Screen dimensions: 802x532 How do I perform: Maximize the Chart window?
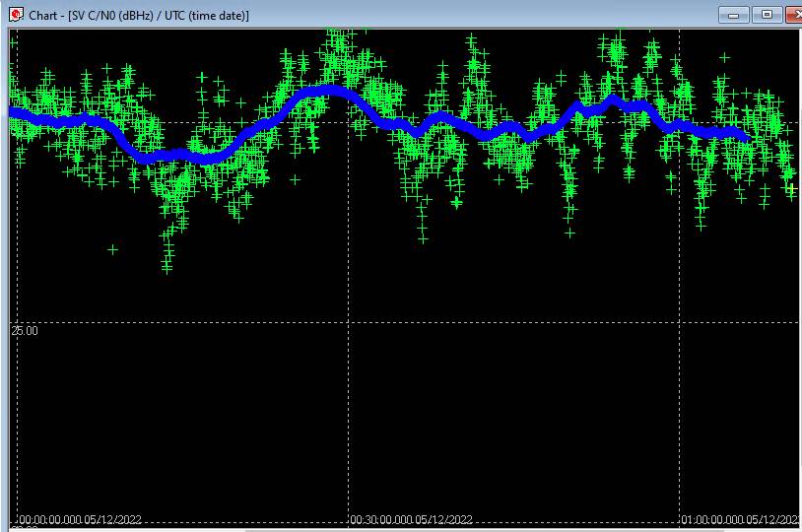click(767, 15)
